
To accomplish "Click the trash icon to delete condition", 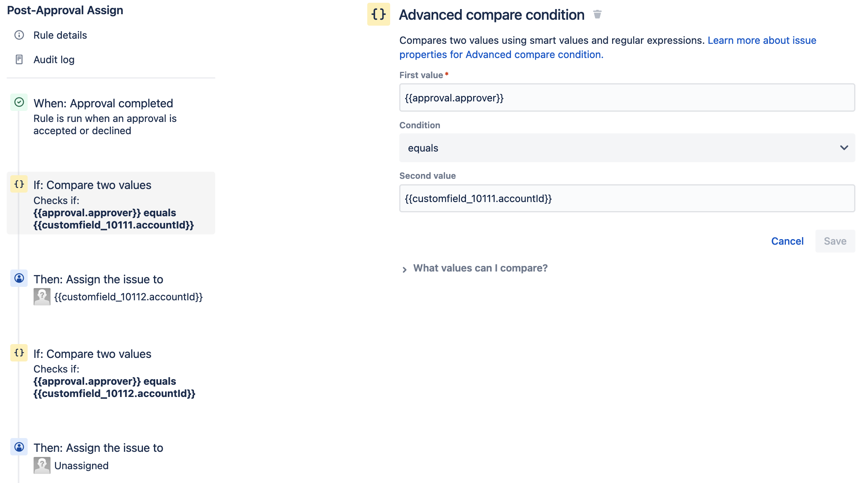I will pyautogui.click(x=597, y=15).
